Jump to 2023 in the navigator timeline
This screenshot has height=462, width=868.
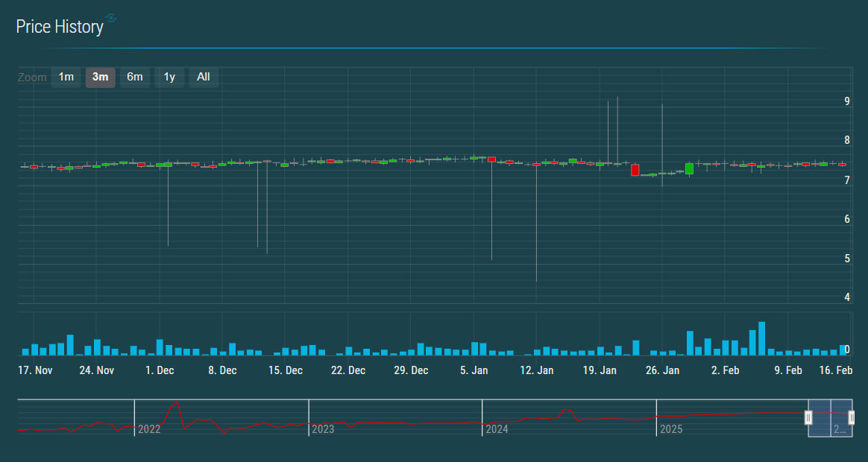[x=324, y=429]
